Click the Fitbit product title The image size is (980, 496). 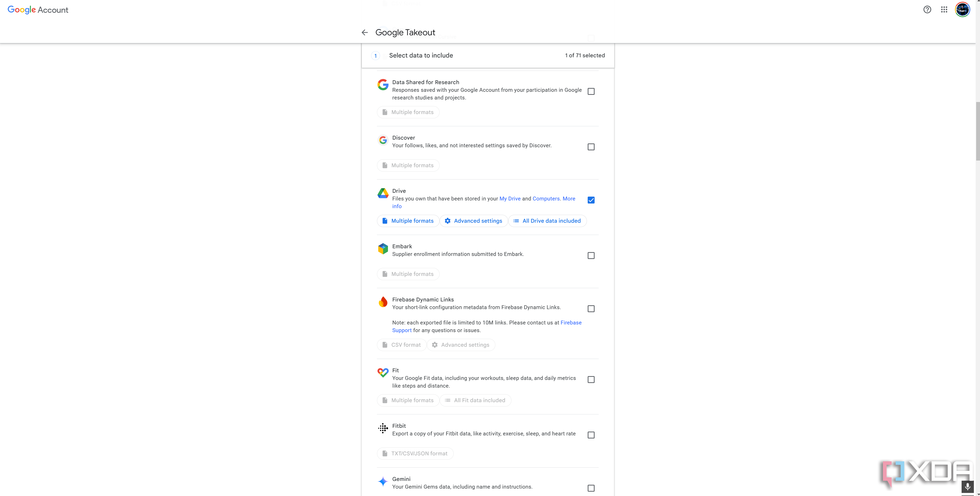(399, 426)
